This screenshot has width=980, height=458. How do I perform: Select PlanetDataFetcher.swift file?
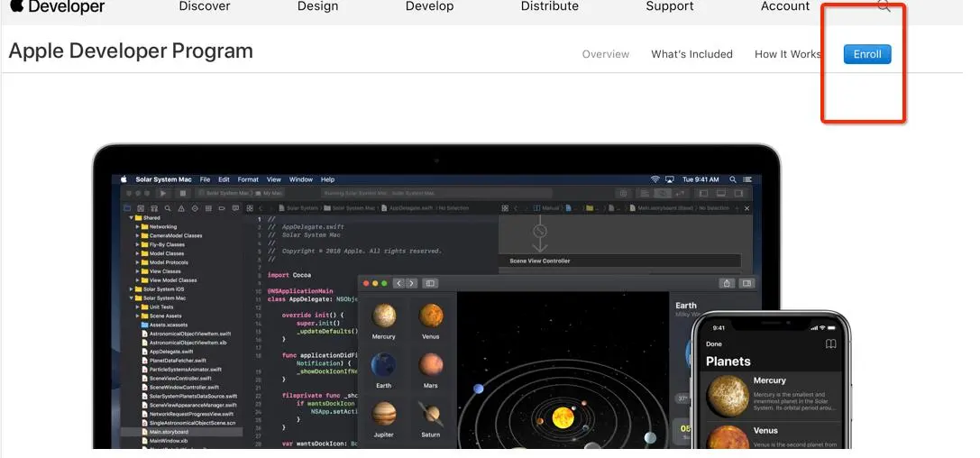[x=173, y=361]
